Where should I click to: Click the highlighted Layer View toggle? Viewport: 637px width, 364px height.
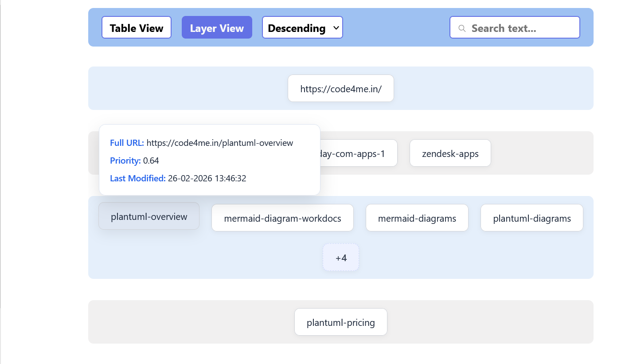[217, 27]
